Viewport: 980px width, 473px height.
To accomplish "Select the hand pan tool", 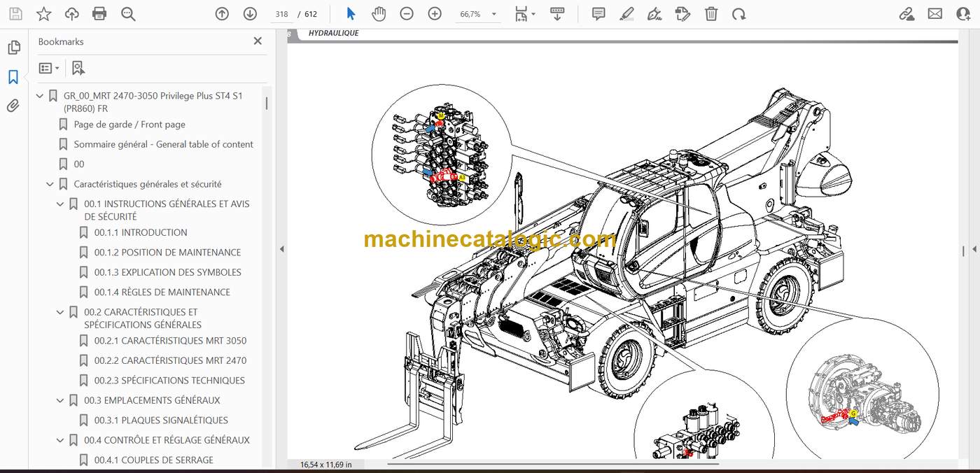I will (x=379, y=14).
